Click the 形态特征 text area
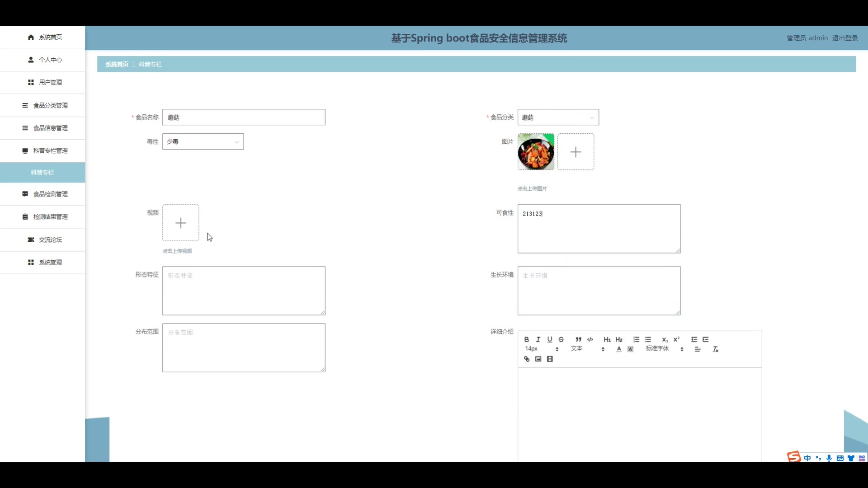Screen dimensions: 868x488 (x=244, y=291)
